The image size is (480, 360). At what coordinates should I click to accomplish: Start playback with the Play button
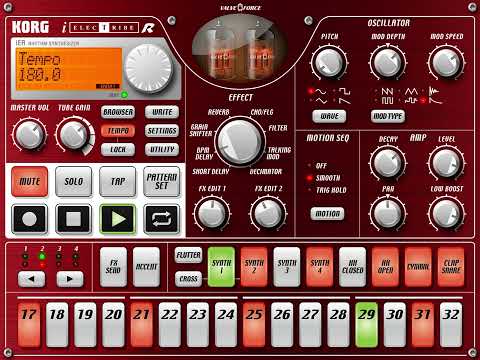(117, 219)
